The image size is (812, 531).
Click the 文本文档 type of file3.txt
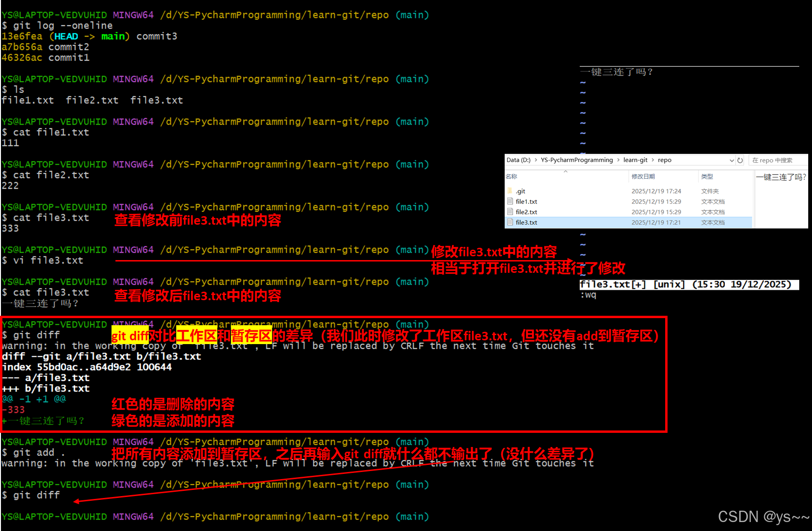tap(713, 222)
